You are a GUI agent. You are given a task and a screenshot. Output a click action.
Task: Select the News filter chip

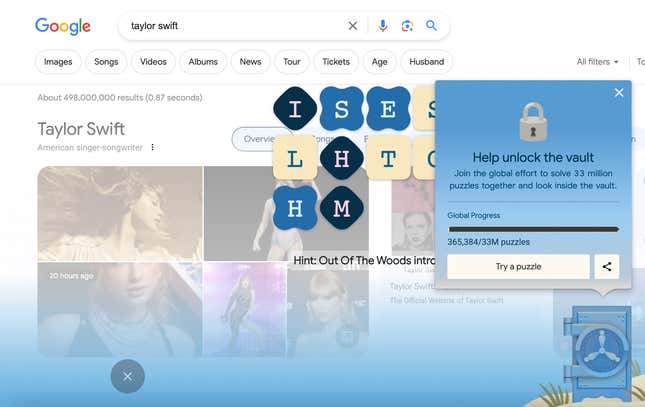point(251,62)
